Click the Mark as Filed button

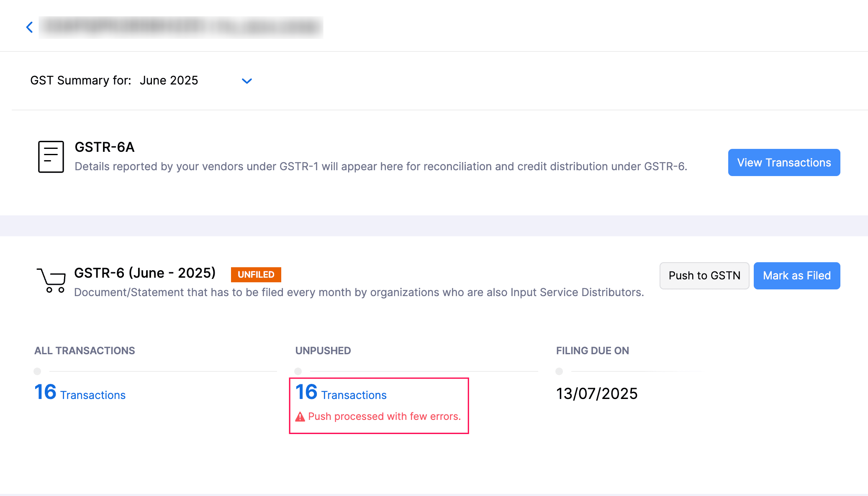click(x=797, y=276)
